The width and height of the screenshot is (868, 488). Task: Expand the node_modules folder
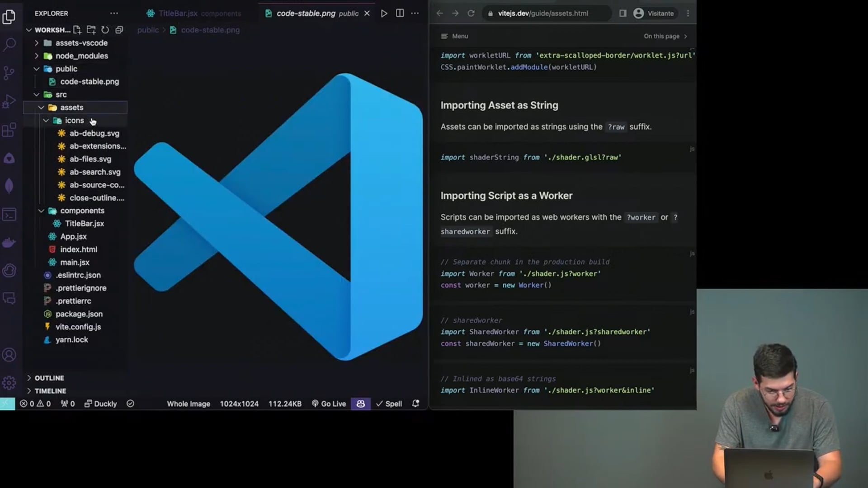(81, 56)
